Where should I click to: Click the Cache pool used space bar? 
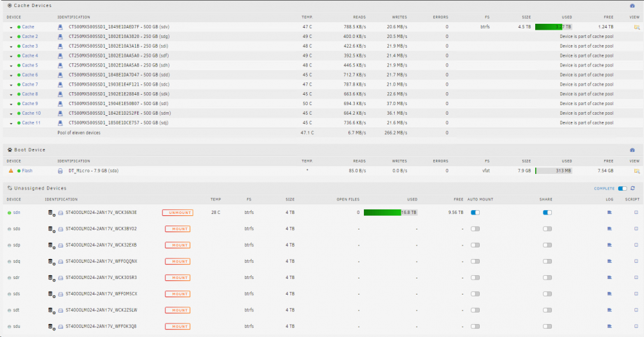(x=554, y=26)
